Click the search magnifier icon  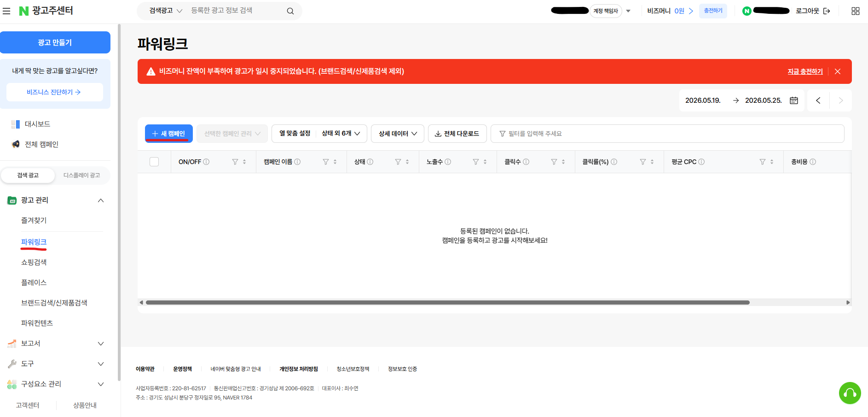point(290,11)
